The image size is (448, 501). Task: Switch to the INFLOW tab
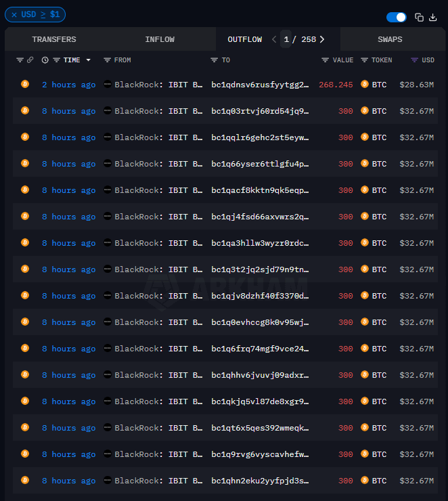(x=160, y=39)
